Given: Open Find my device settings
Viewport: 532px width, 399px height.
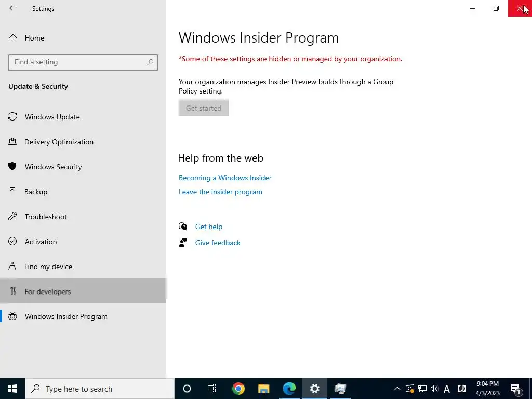Looking at the screenshot, I should (83, 267).
